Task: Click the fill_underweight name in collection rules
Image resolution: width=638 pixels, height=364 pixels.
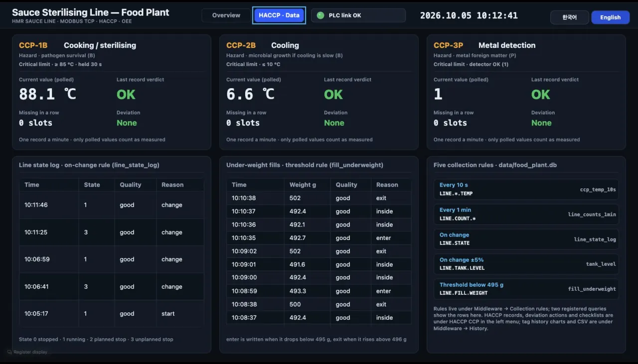Action: 592,289
